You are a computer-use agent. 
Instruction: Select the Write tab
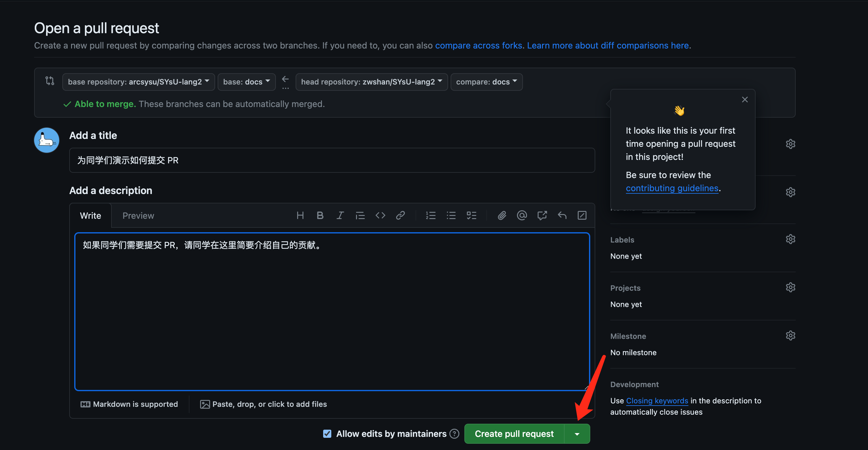[x=90, y=216]
